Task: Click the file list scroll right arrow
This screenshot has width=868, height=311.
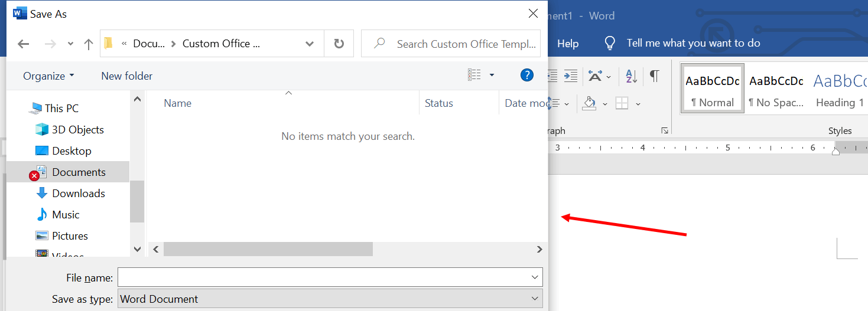Action: 539,250
